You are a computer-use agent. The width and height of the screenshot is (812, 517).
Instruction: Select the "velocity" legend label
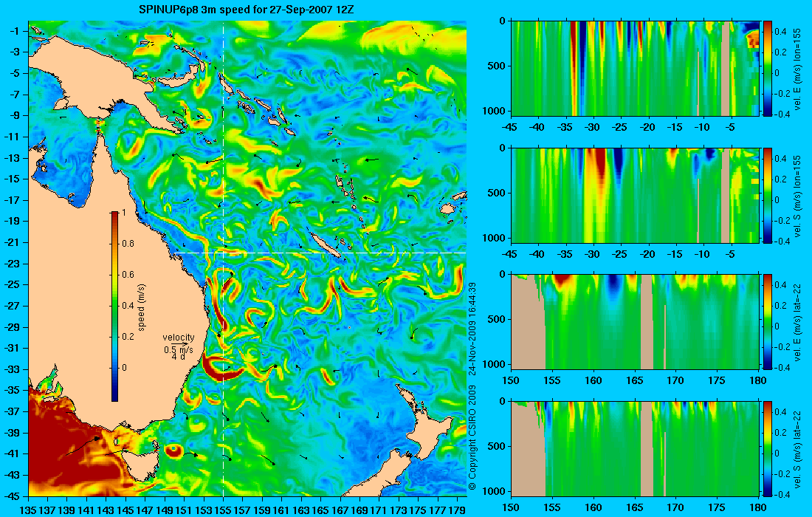pyautogui.click(x=179, y=338)
